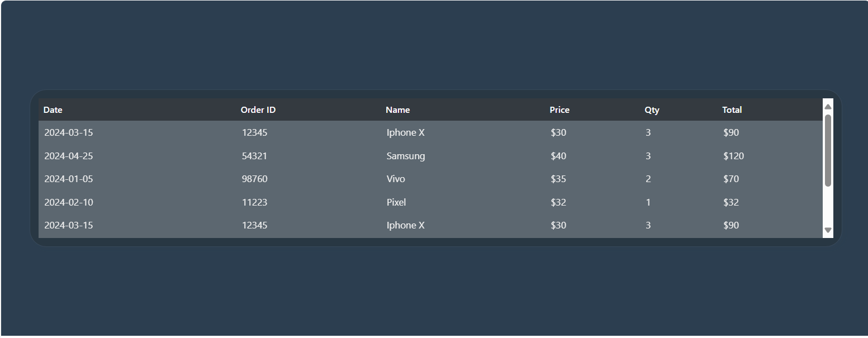Image resolution: width=868 pixels, height=338 pixels.
Task: Click the Samsung name cell
Action: pos(406,156)
